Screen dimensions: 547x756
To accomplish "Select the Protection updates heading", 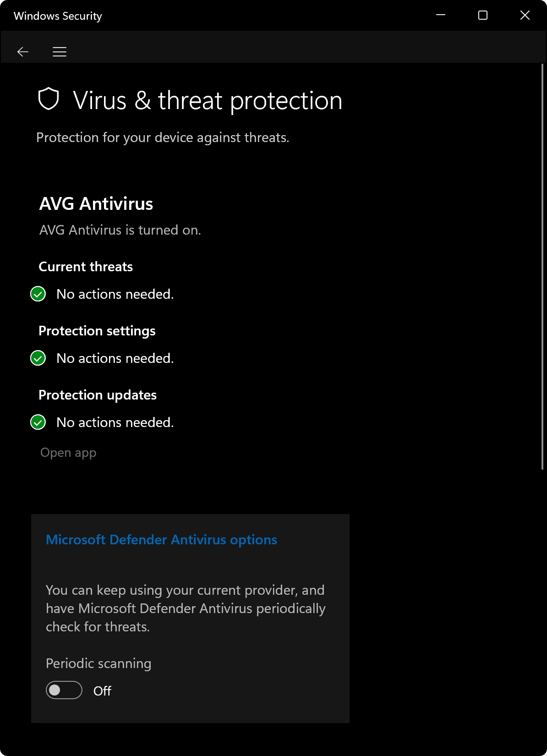I will click(98, 395).
